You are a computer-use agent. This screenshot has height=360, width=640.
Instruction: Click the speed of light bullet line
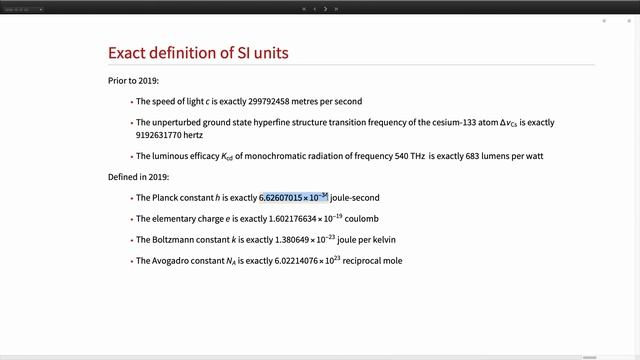pos(249,102)
